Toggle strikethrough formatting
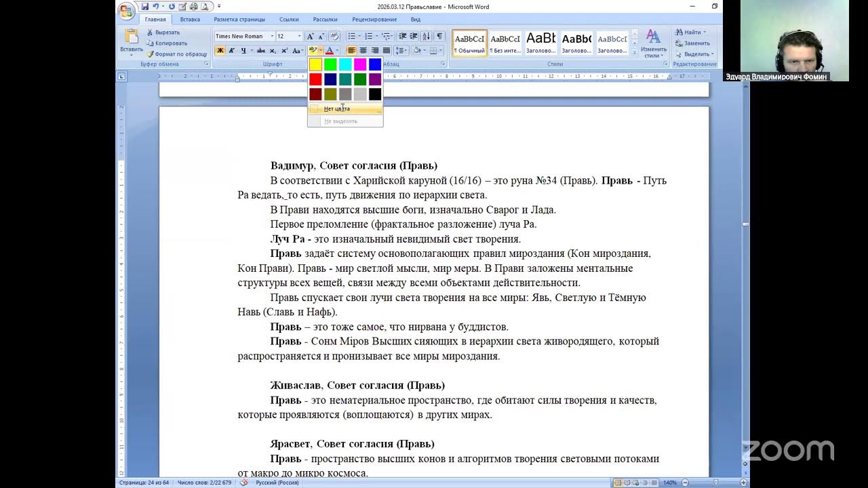The image size is (868, 488). click(260, 50)
